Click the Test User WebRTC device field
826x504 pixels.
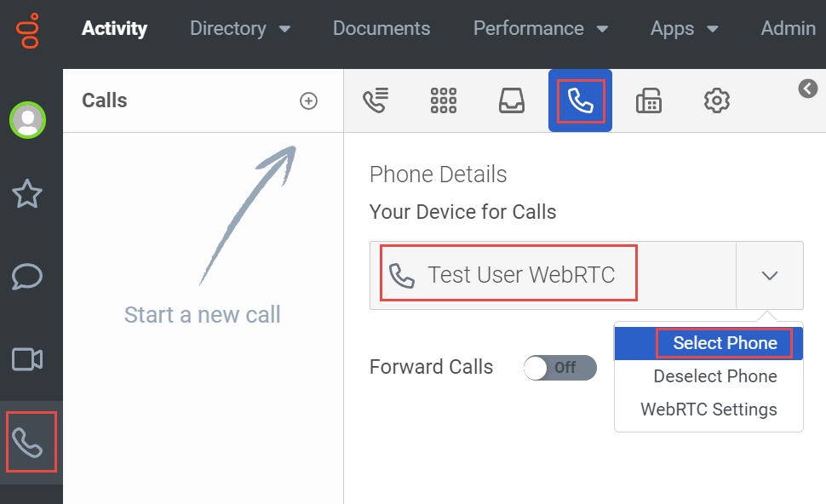tap(508, 272)
